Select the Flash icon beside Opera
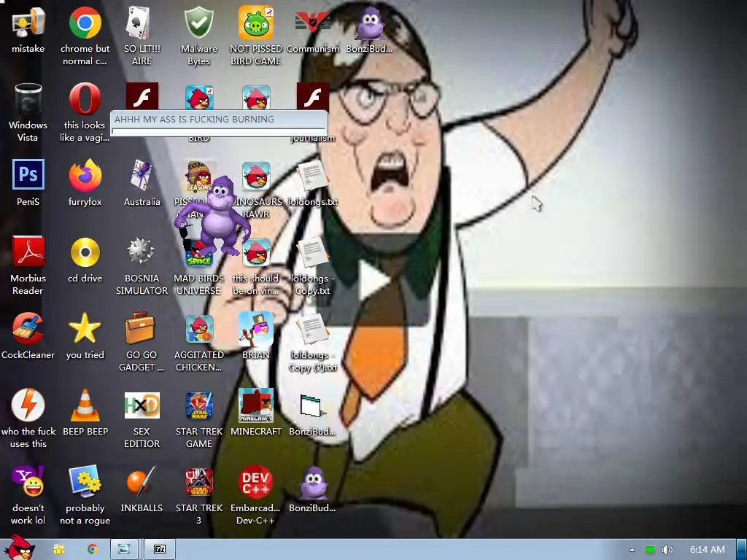The image size is (747, 560). [x=142, y=97]
